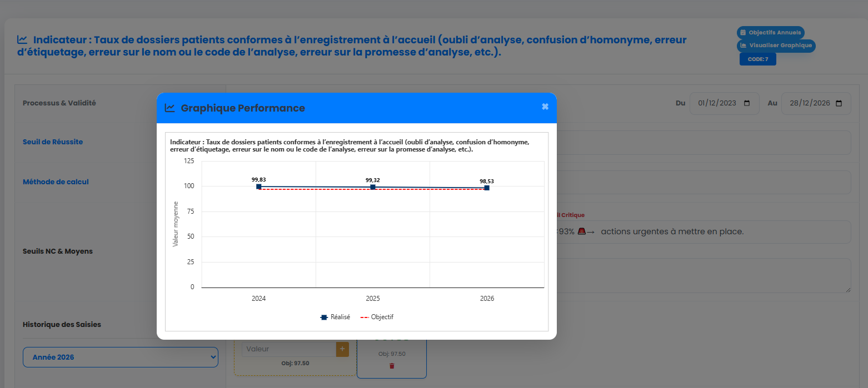Close the Graphique Performance modal
The width and height of the screenshot is (868, 388).
click(545, 107)
